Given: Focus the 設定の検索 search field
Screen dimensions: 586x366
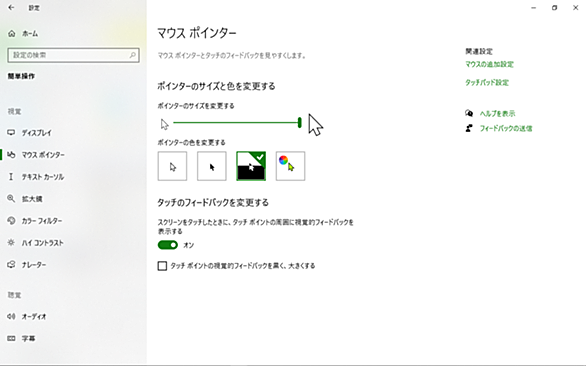Looking at the screenshot, I should coord(73,55).
